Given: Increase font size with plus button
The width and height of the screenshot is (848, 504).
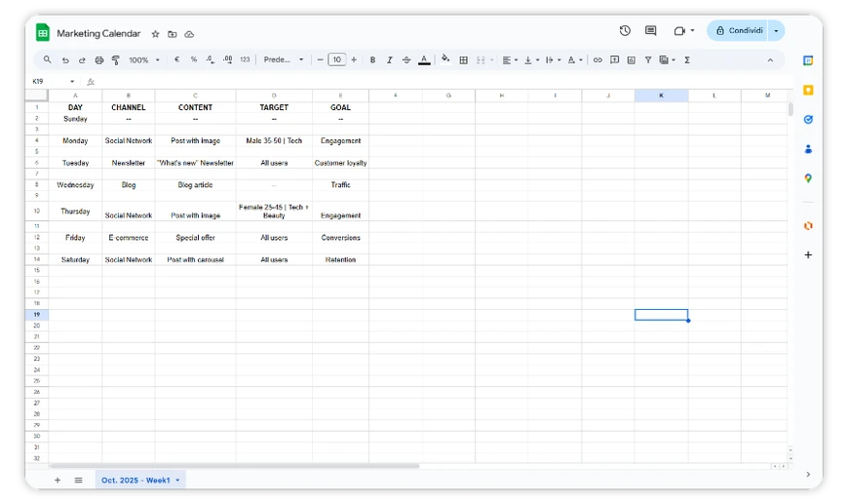Looking at the screenshot, I should (354, 59).
